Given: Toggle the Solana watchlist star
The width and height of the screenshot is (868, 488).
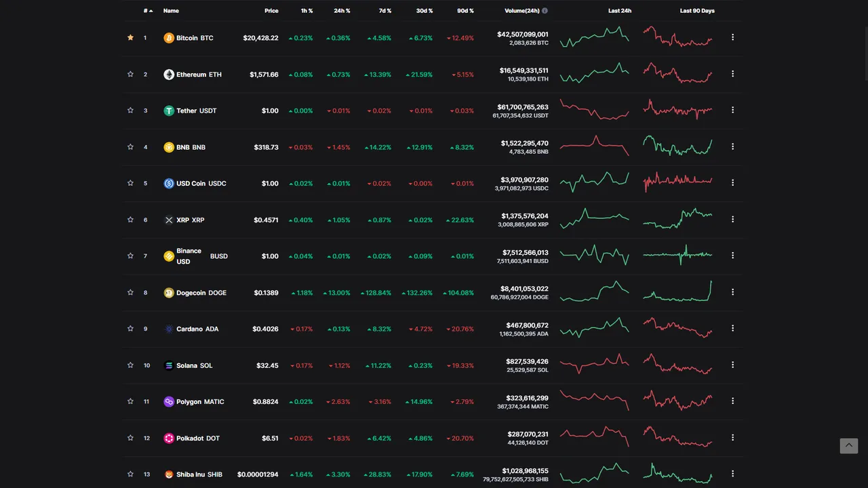Looking at the screenshot, I should [x=130, y=365].
